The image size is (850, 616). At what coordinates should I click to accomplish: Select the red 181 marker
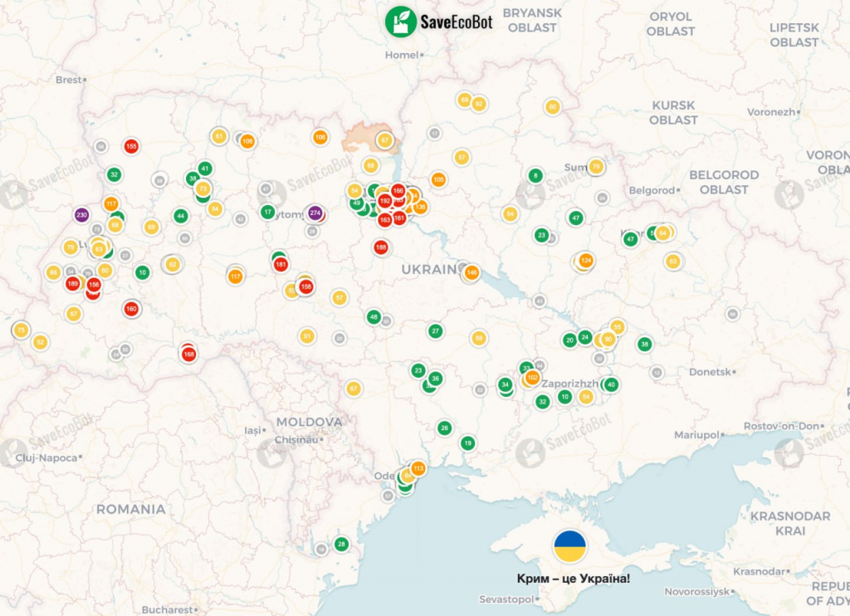pos(281,265)
